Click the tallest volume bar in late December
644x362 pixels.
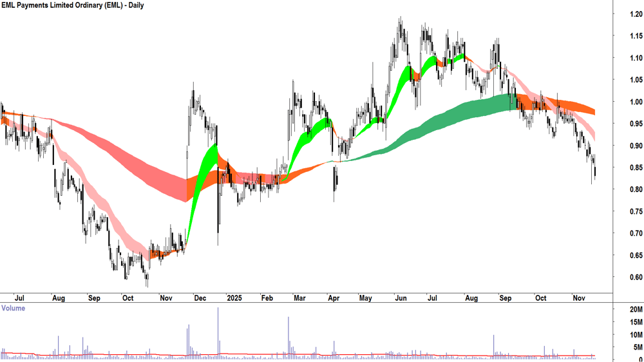coord(218,334)
